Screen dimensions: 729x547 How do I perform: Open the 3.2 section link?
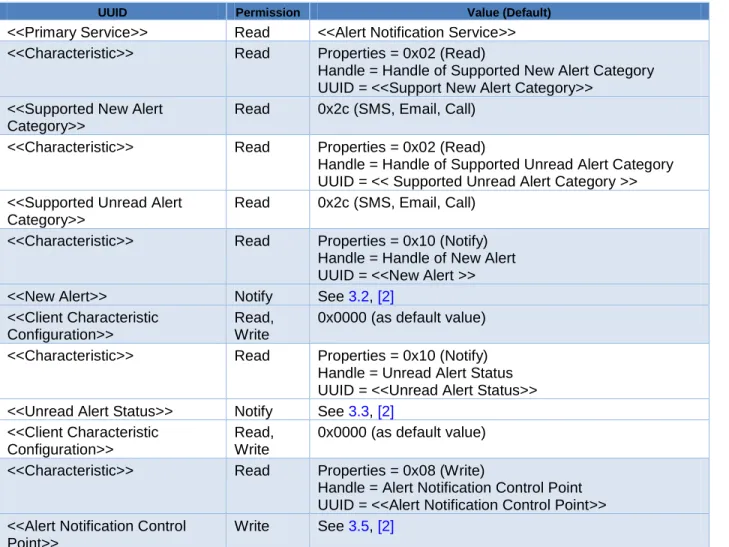coord(358,297)
